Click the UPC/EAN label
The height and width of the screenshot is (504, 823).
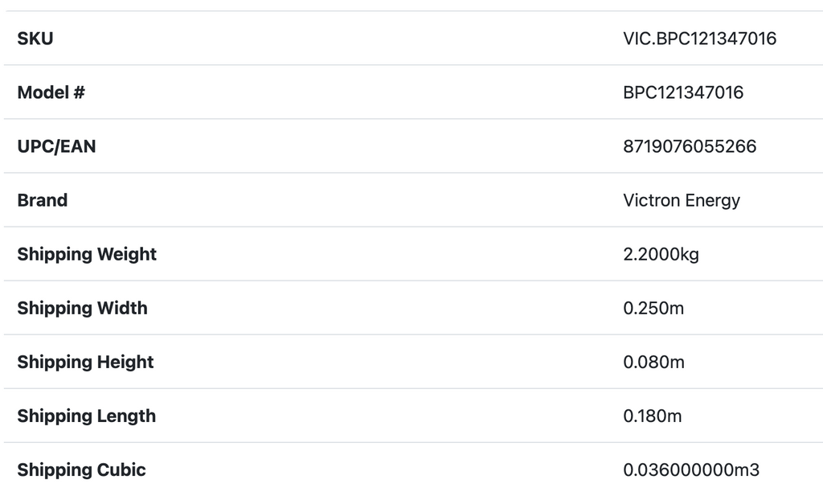(x=56, y=146)
